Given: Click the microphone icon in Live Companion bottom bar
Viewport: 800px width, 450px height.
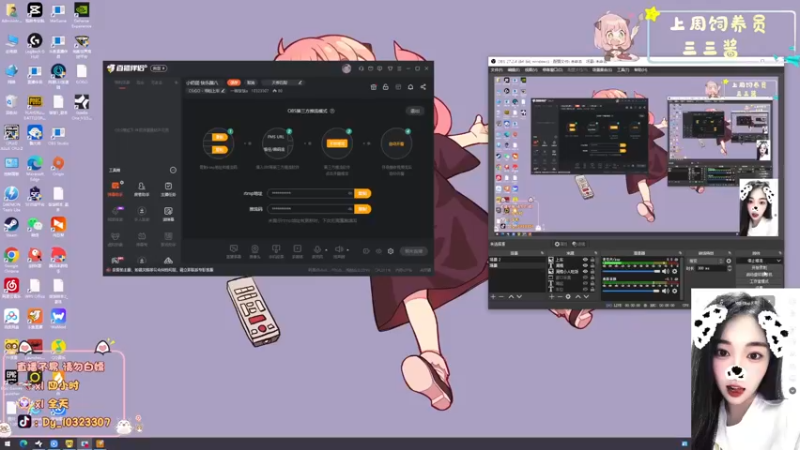Looking at the screenshot, I should click(x=317, y=249).
